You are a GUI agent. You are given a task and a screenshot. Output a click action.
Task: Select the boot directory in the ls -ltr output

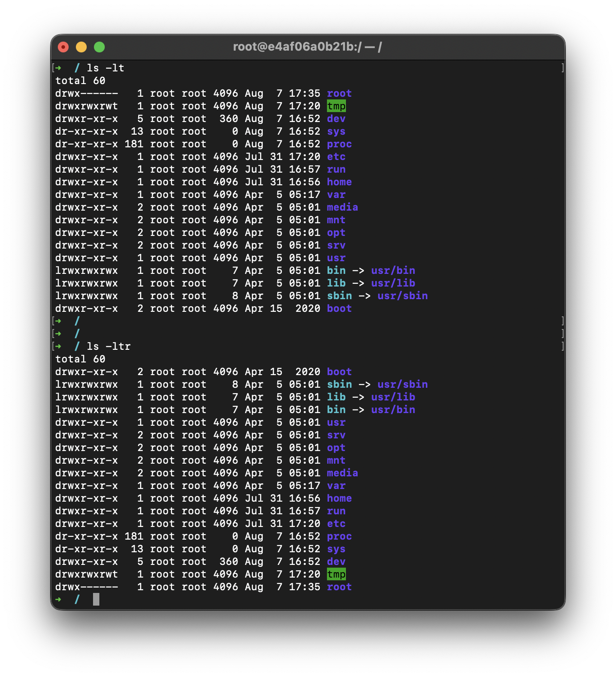[339, 371]
